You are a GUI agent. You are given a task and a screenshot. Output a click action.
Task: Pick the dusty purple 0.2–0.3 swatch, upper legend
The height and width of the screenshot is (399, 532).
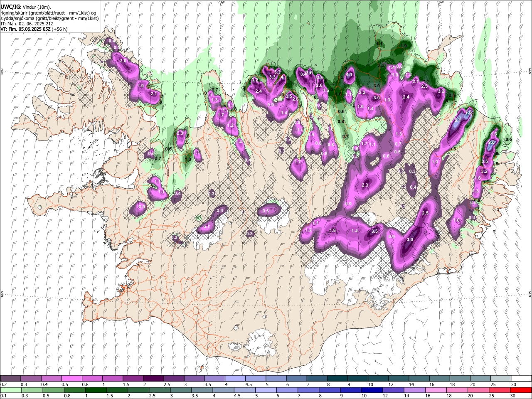[x=10, y=378]
